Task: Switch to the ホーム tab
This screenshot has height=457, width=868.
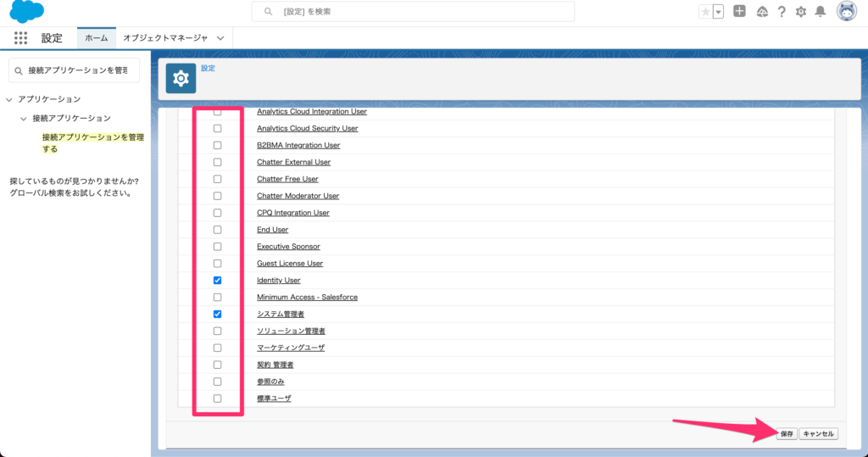Action: (96, 38)
